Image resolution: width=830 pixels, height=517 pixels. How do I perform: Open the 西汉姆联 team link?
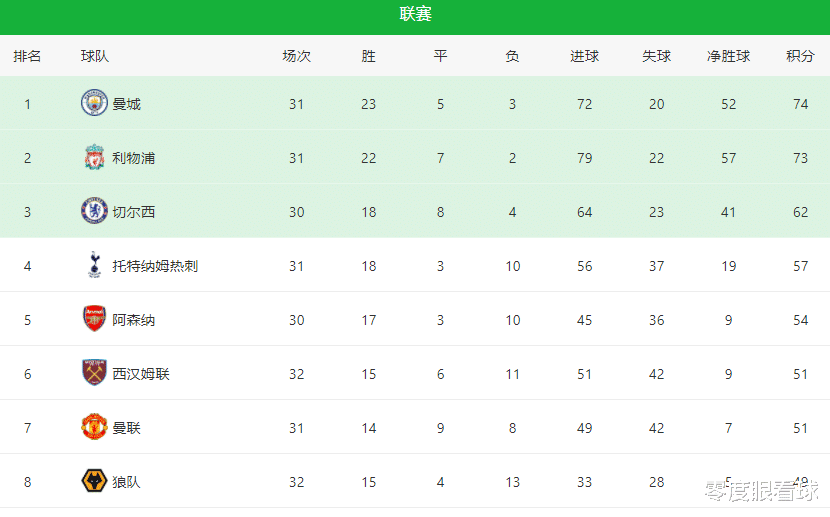click(x=141, y=374)
